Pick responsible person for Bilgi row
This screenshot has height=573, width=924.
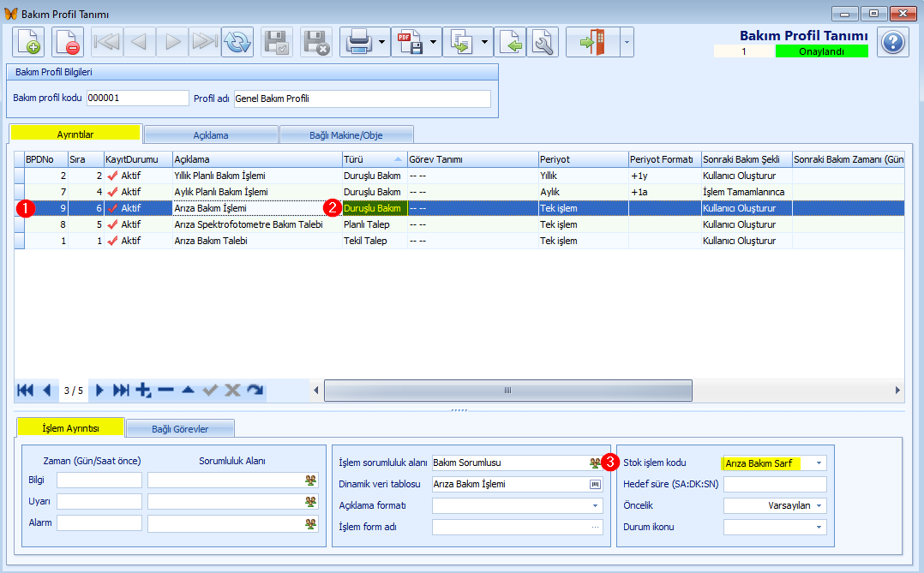310,480
